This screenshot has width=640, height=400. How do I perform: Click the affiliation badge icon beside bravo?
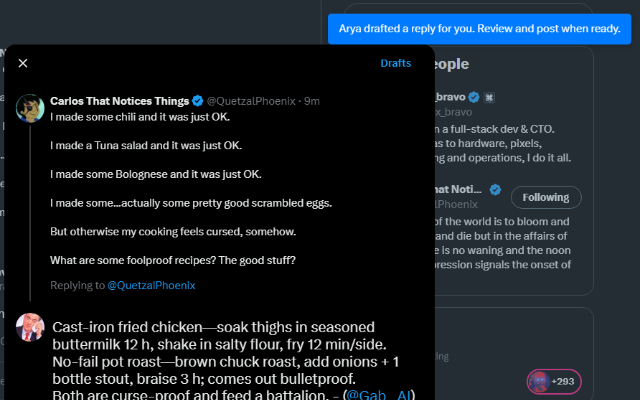coord(490,97)
